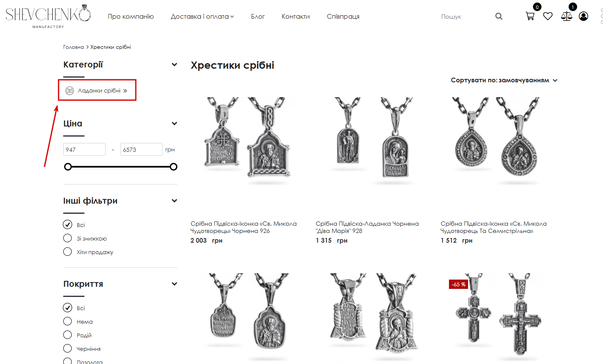603x364 pixels.
Task: Open the compare scales icon
Action: (567, 17)
